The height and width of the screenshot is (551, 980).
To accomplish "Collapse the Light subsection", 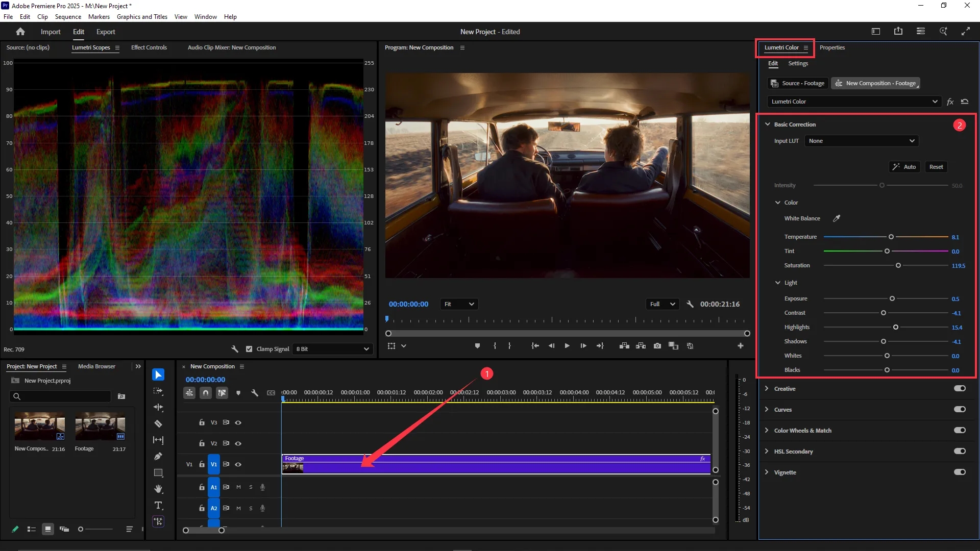I will (x=778, y=283).
